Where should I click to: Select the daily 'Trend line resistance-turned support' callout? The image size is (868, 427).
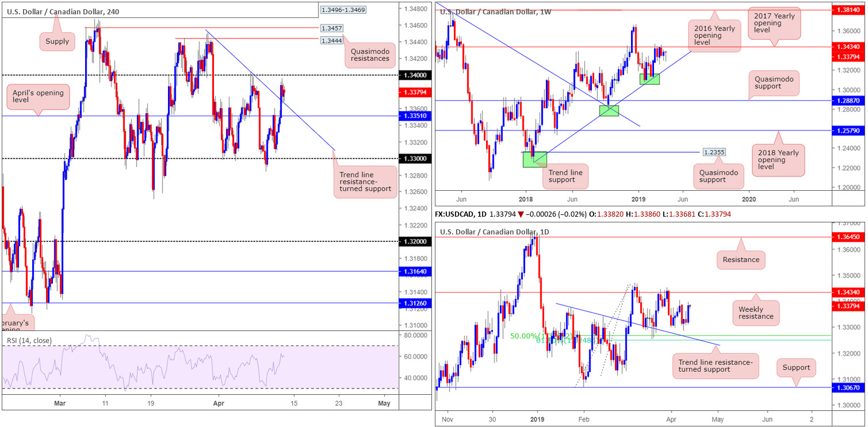tap(716, 366)
